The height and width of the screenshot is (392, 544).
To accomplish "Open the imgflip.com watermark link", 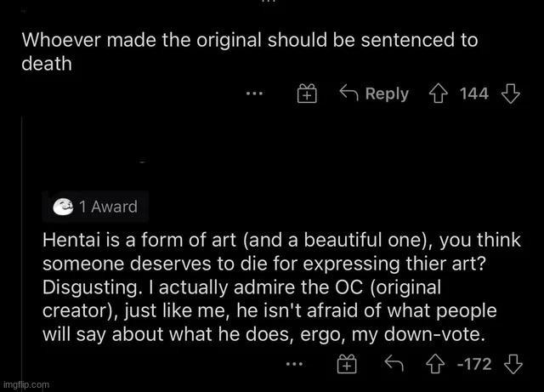I will tap(26, 384).
